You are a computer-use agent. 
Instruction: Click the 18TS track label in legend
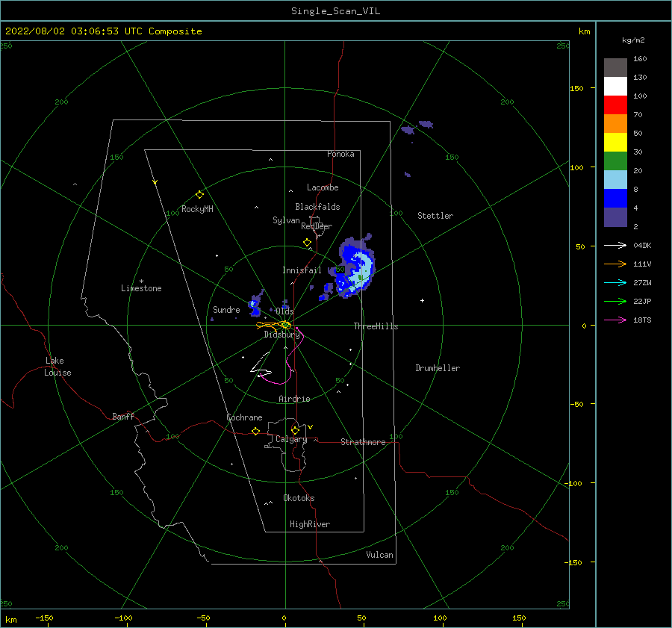click(642, 320)
